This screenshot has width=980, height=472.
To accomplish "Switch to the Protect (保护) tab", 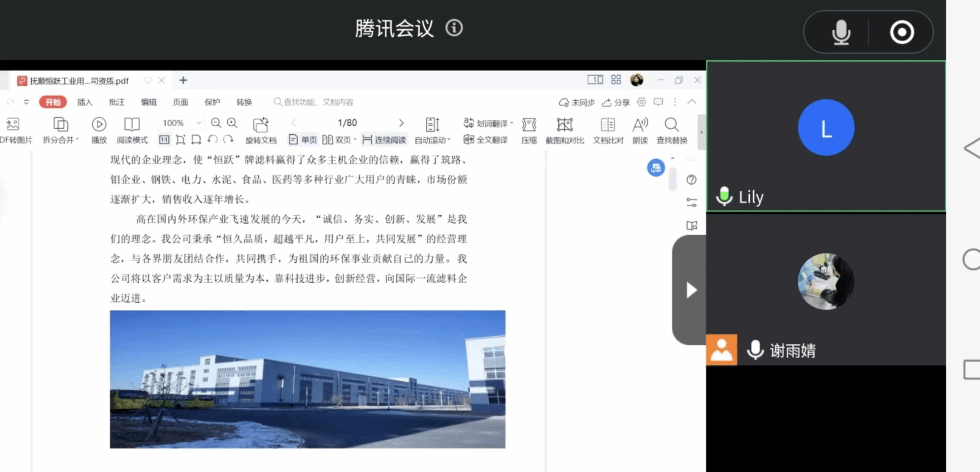I will [x=212, y=102].
